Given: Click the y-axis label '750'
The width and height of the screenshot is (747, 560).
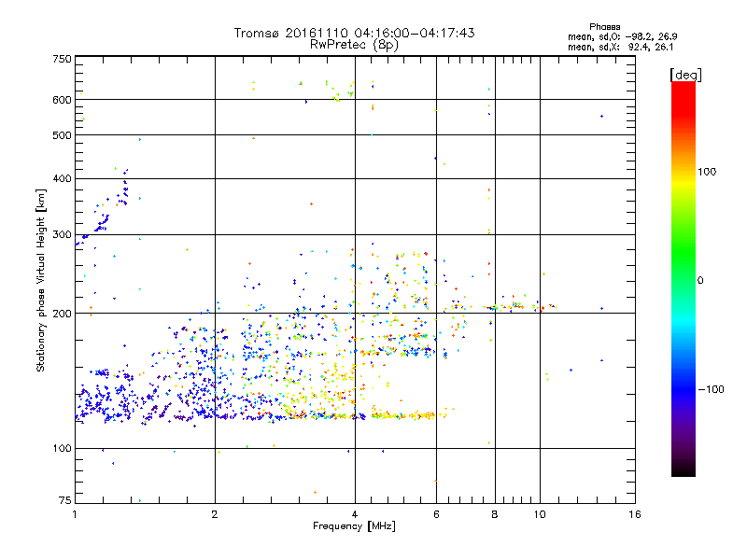Looking at the screenshot, I should tap(62, 59).
